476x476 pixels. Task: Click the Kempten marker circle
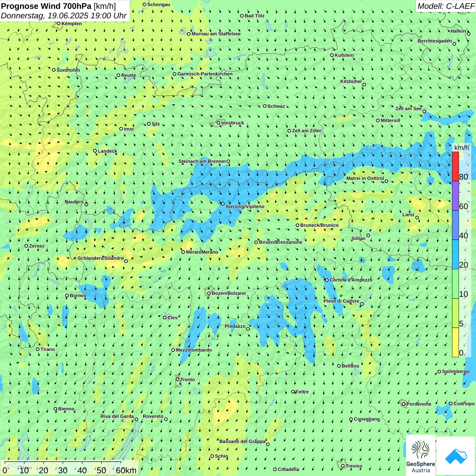[x=58, y=23]
